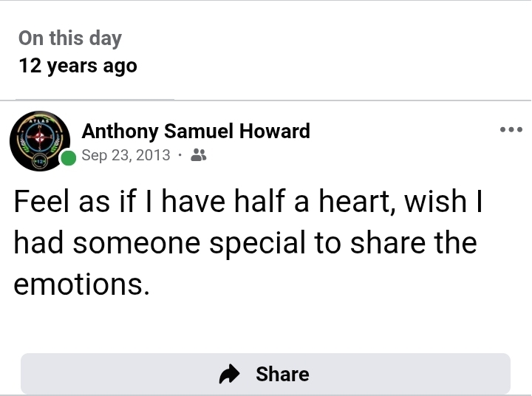The image size is (532, 396).
Task: Open Anthony Samuel Howard's profile name link
Action: click(196, 132)
